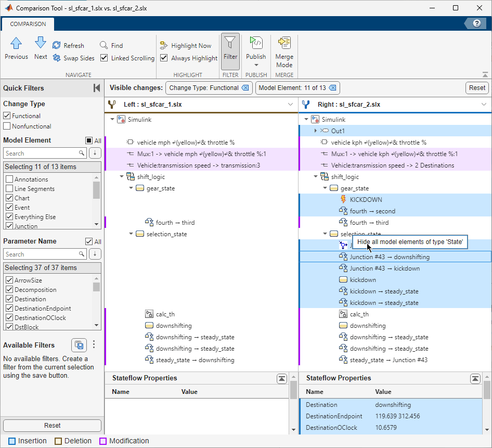Click the Previous difference navigation arrow

[x=16, y=49]
